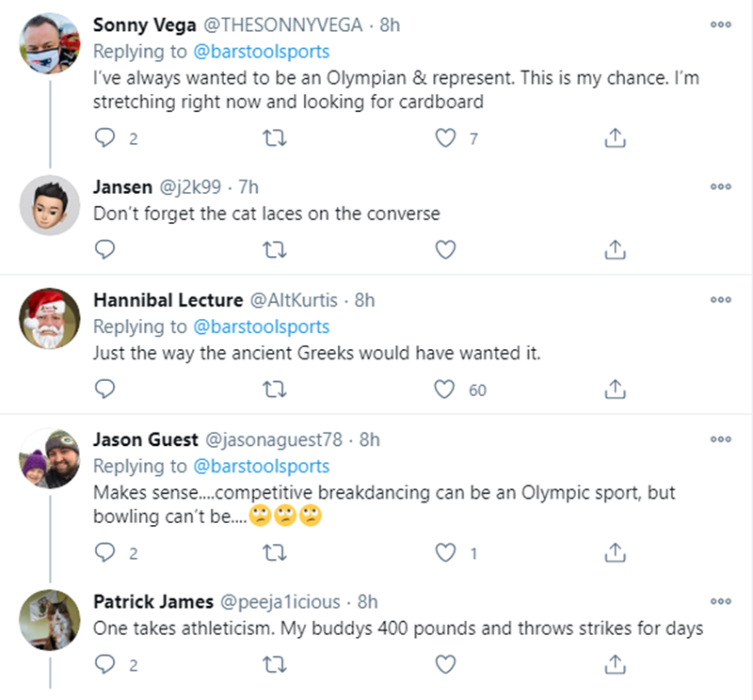Like Hannibal Lecture's tweet with 60 likes
Image resolution: width=753 pixels, height=700 pixels.
pyautogui.click(x=447, y=389)
